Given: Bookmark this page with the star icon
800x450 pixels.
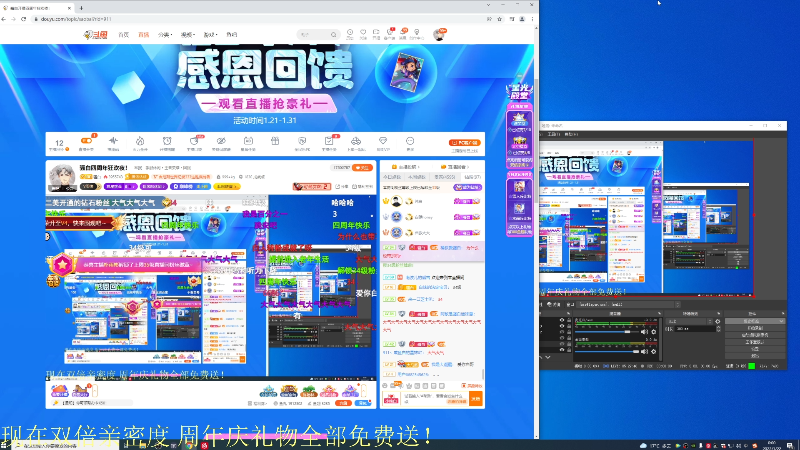Looking at the screenshot, I should point(499,19).
